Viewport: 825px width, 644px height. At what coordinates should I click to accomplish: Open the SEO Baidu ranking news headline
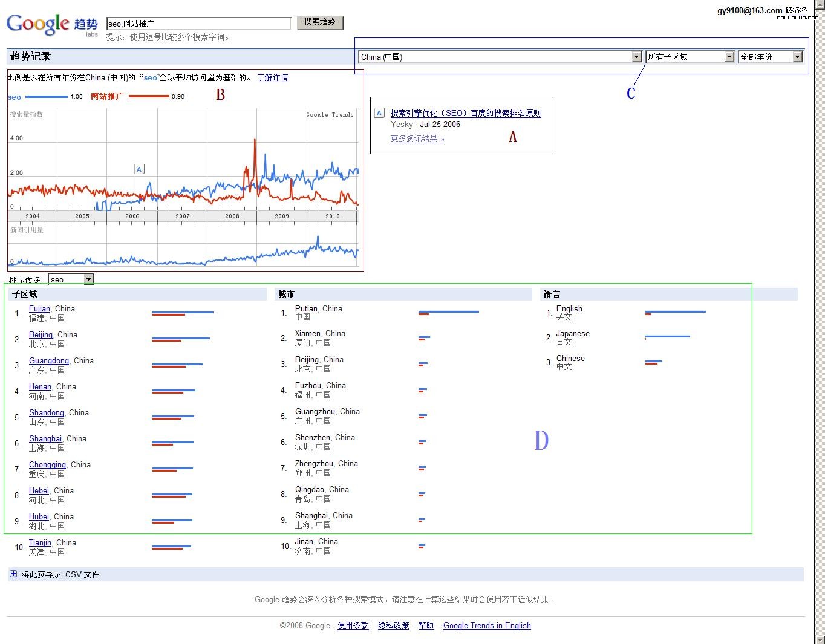pos(465,113)
